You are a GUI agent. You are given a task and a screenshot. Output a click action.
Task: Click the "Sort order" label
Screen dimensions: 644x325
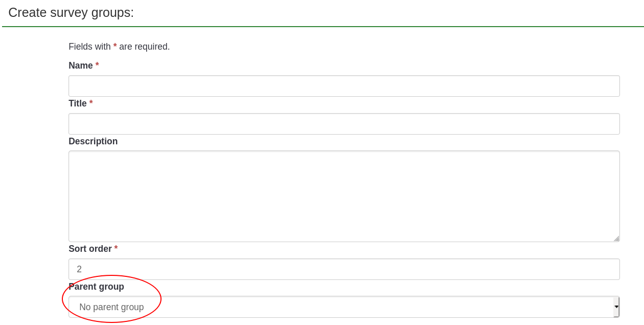(x=90, y=249)
